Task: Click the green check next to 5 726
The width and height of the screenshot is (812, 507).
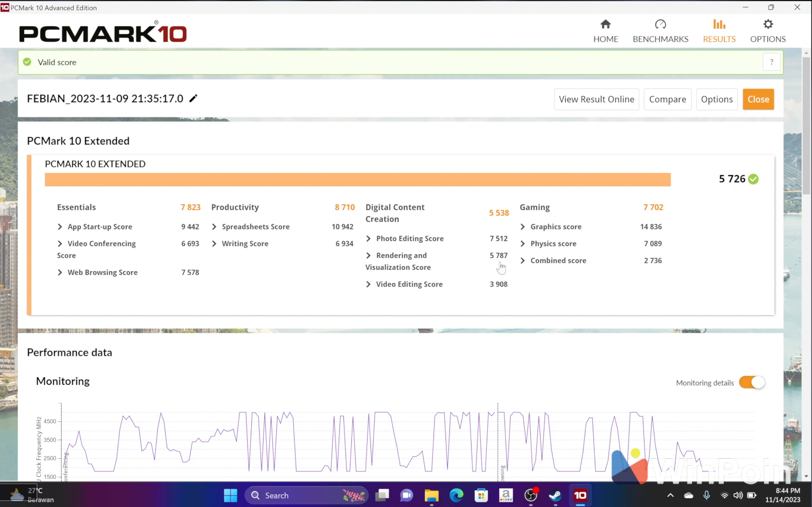Action: (753, 179)
